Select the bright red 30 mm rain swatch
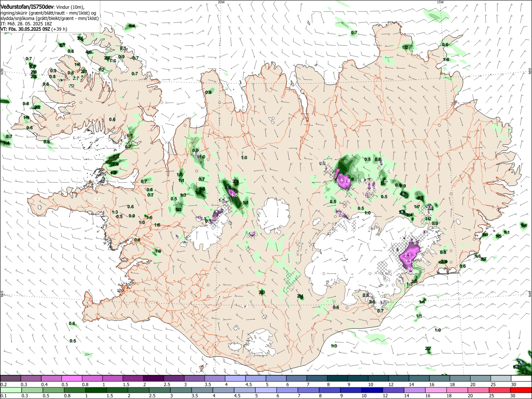 [521, 390]
